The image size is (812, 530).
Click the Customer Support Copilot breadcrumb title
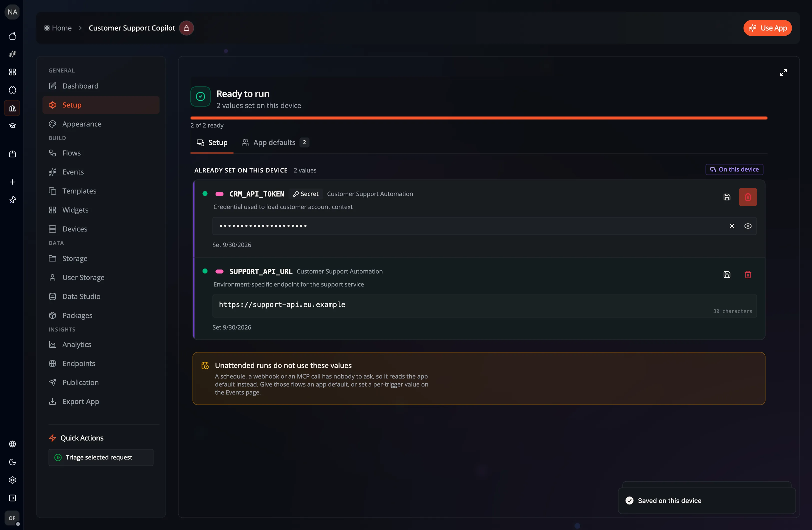(x=132, y=28)
